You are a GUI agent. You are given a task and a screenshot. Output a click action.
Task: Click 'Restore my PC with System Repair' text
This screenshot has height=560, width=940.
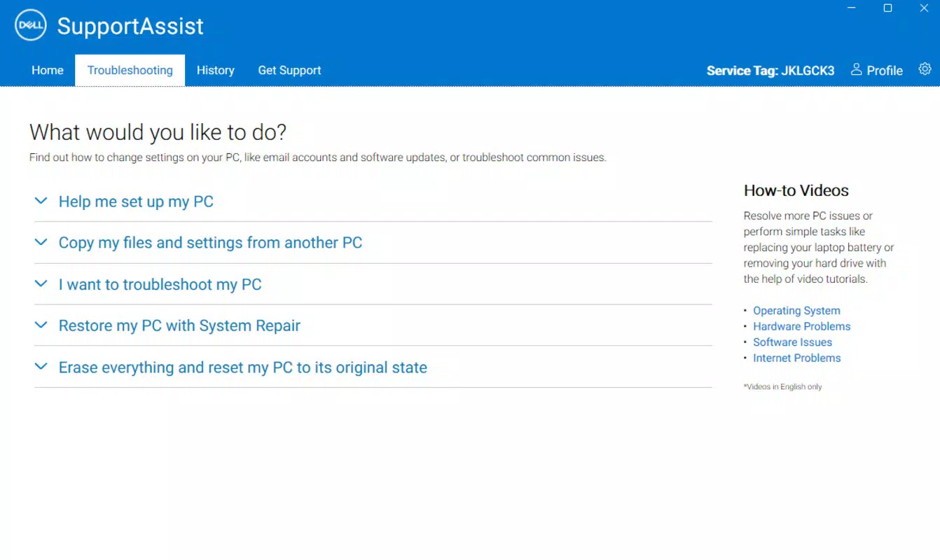179,326
